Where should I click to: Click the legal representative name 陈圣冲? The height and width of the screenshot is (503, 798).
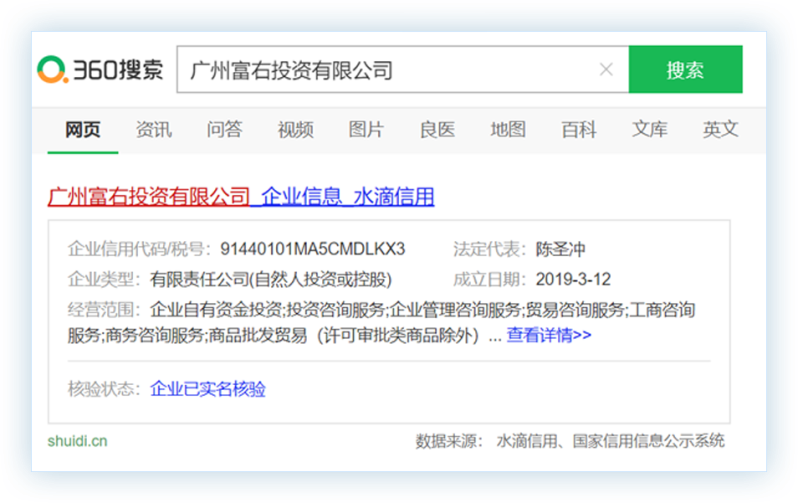560,249
